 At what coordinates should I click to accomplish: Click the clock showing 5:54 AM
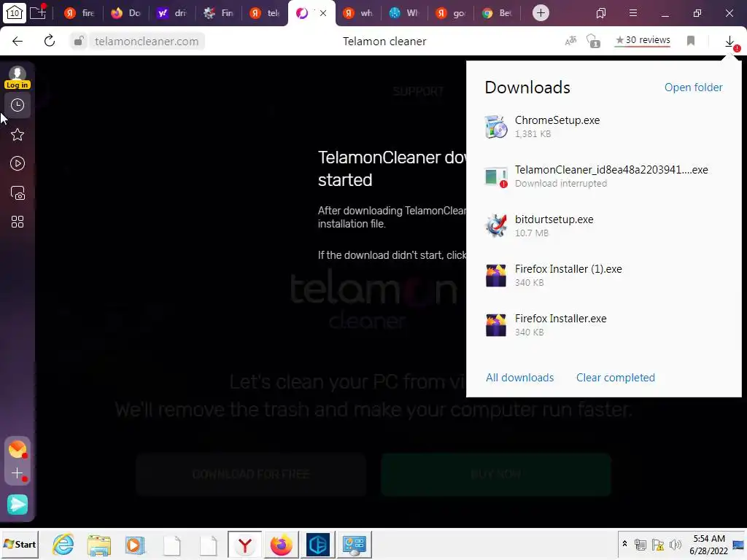(708, 544)
